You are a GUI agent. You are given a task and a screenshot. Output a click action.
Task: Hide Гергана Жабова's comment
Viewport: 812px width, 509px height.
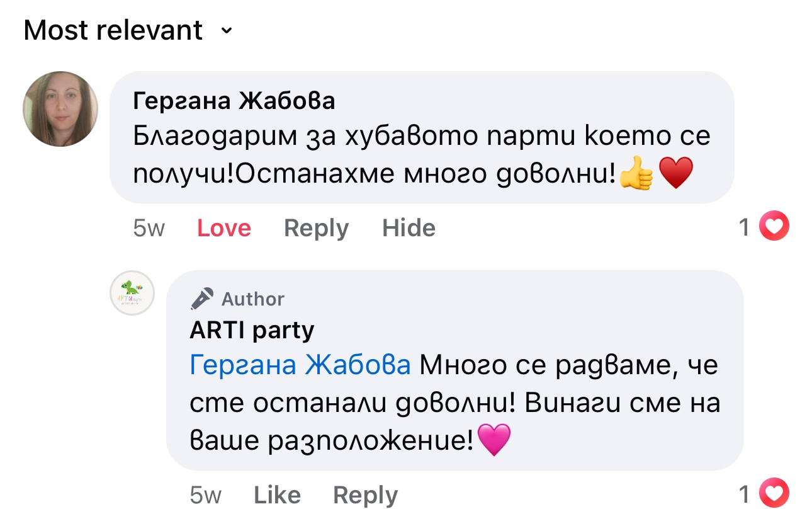pos(409,227)
